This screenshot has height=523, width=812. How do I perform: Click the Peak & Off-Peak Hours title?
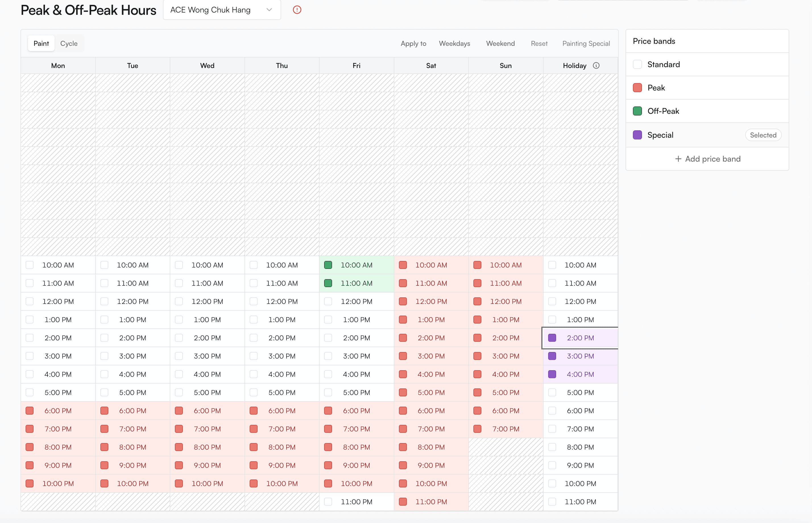(x=88, y=10)
